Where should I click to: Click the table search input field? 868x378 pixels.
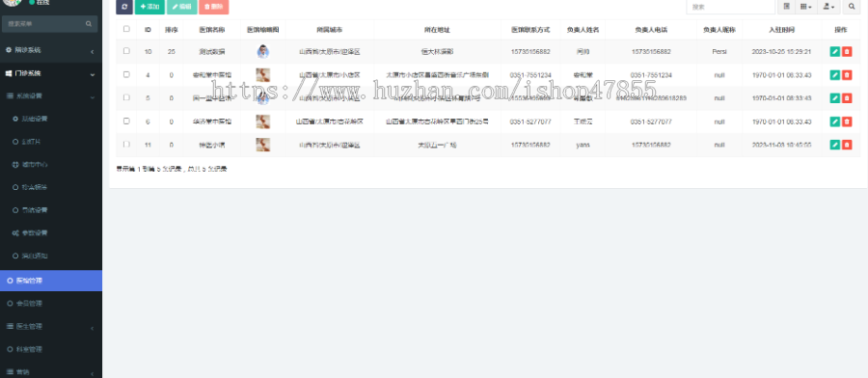[730, 7]
